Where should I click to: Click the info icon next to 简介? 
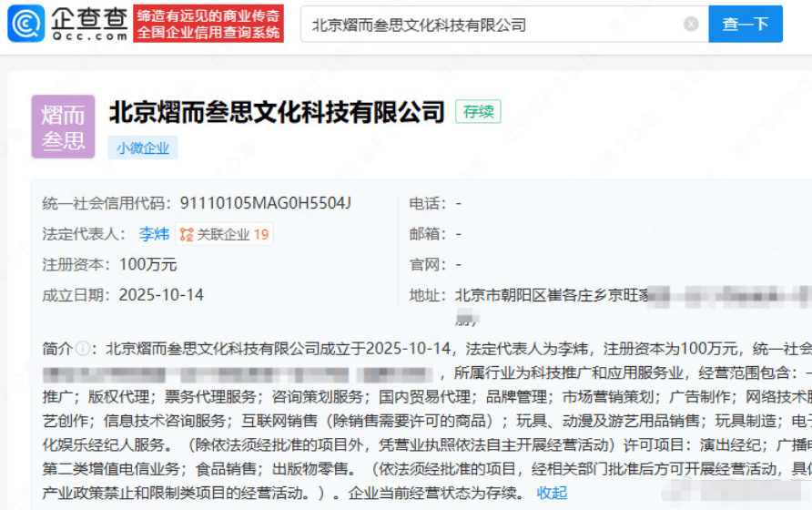pos(83,348)
